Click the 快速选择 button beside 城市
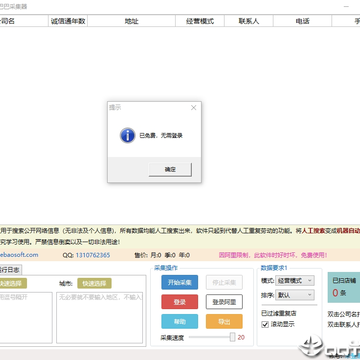This screenshot has width=360, height=360. 94,284
